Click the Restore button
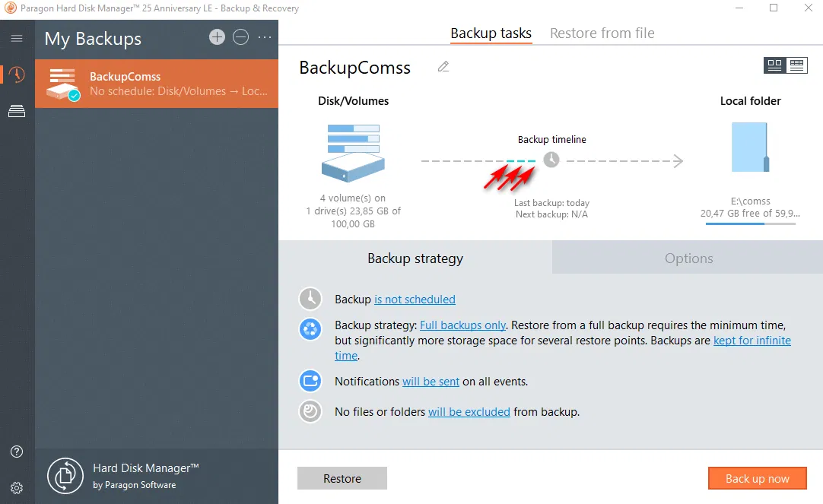 [342, 478]
